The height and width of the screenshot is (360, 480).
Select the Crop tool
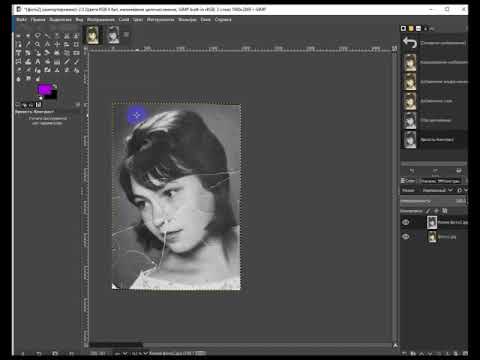pyautogui.click(x=76, y=44)
